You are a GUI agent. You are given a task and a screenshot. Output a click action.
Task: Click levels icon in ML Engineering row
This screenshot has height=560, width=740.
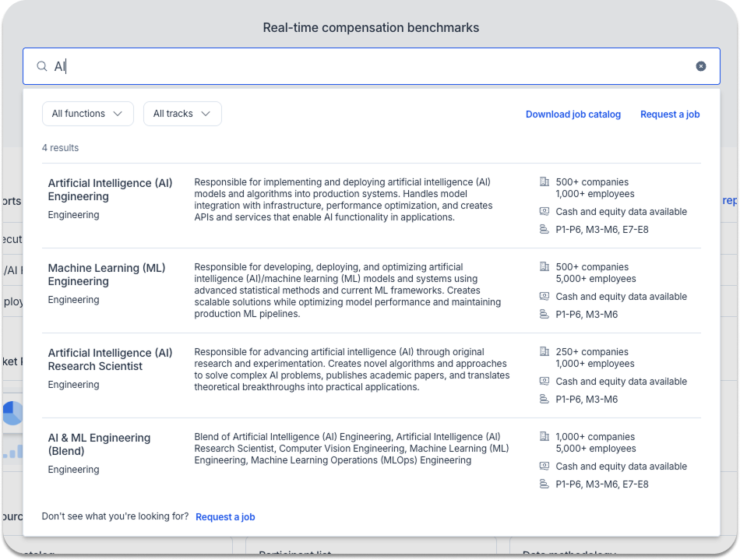(x=544, y=314)
